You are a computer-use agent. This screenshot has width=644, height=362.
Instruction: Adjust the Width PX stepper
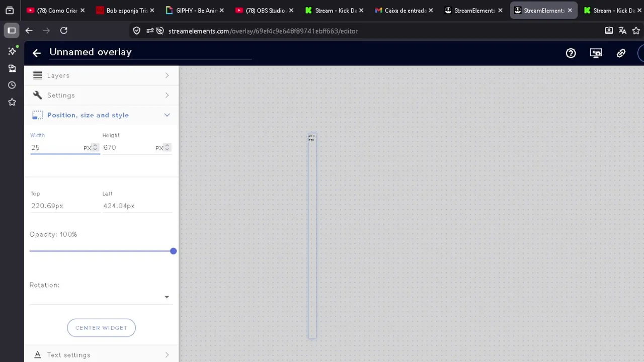pyautogui.click(x=95, y=147)
